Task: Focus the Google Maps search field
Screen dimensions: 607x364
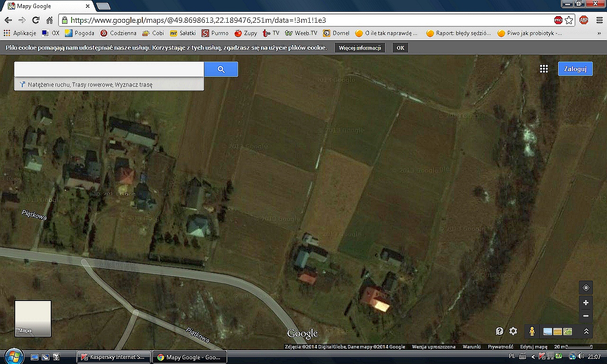Action: pyautogui.click(x=109, y=69)
